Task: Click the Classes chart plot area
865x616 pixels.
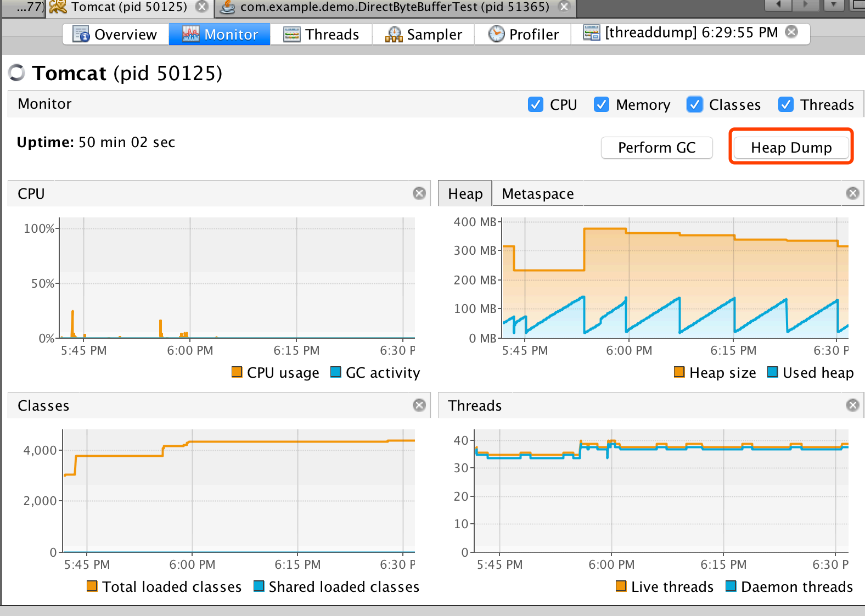Action: pyautogui.click(x=239, y=491)
